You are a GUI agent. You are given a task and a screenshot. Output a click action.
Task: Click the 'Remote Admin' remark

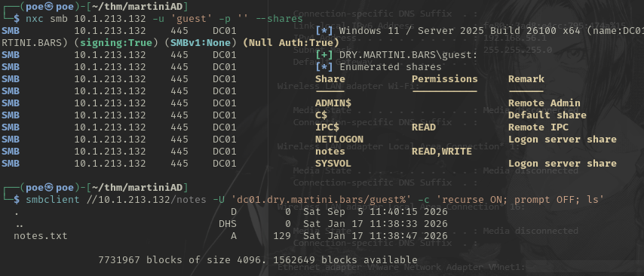pos(544,103)
